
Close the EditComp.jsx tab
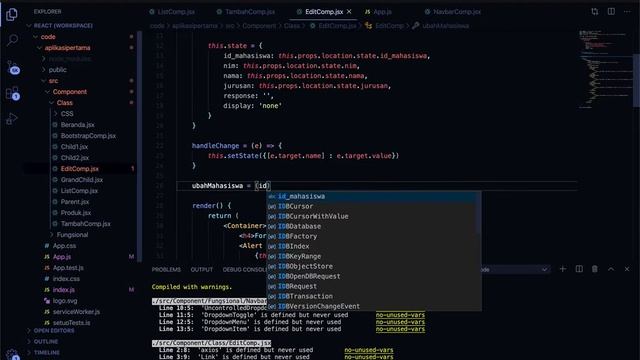click(349, 12)
